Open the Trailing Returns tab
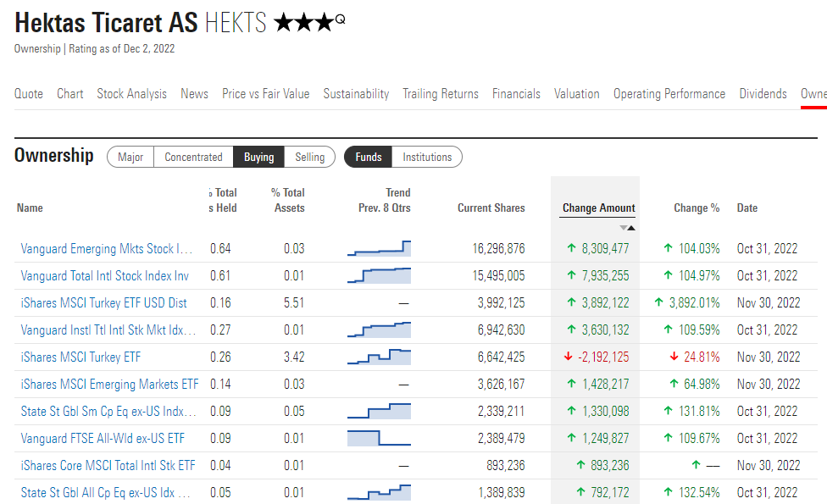The height and width of the screenshot is (504, 827). pos(441,94)
